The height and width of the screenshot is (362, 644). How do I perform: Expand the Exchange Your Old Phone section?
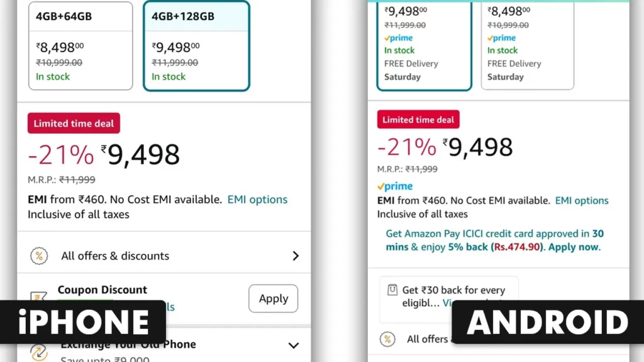pyautogui.click(x=294, y=345)
